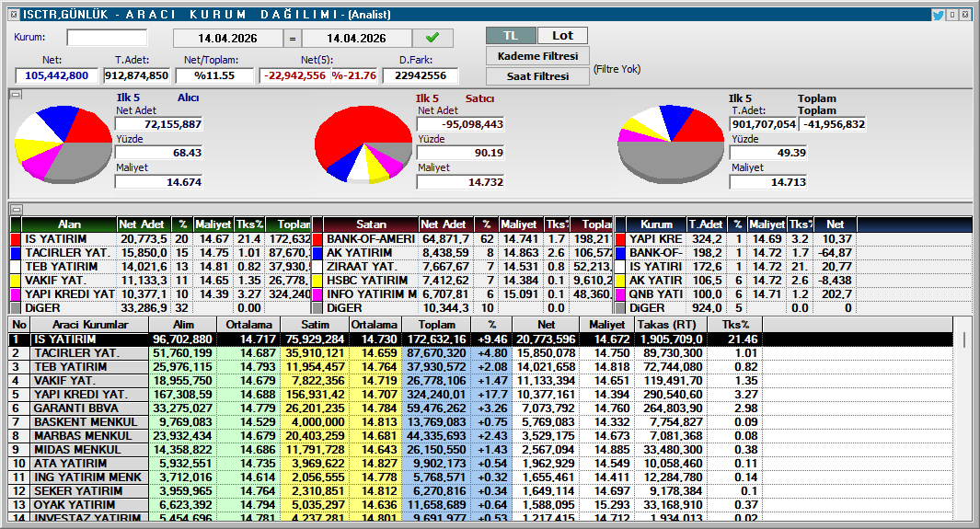Screen dimensions: 980x529
Task: Switch display to TL mode
Action: pyautogui.click(x=510, y=36)
